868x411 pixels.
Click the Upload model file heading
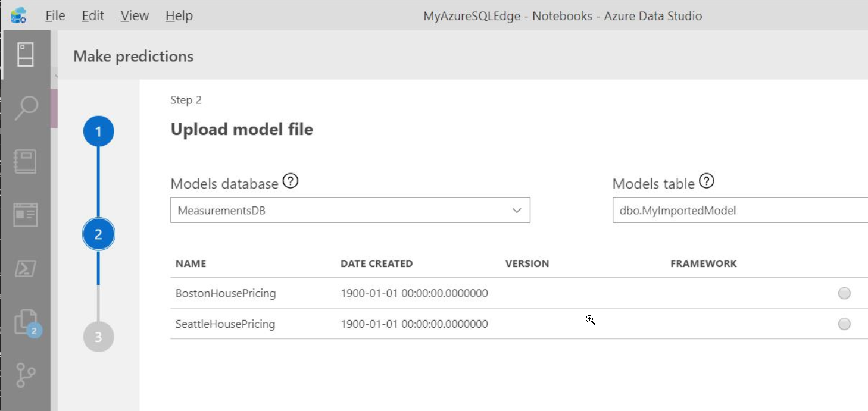(x=242, y=130)
